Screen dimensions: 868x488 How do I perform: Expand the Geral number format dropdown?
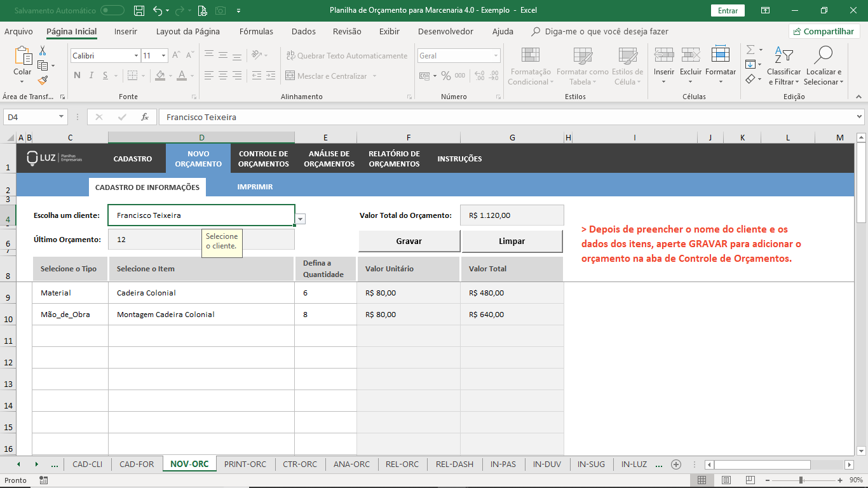(x=496, y=56)
